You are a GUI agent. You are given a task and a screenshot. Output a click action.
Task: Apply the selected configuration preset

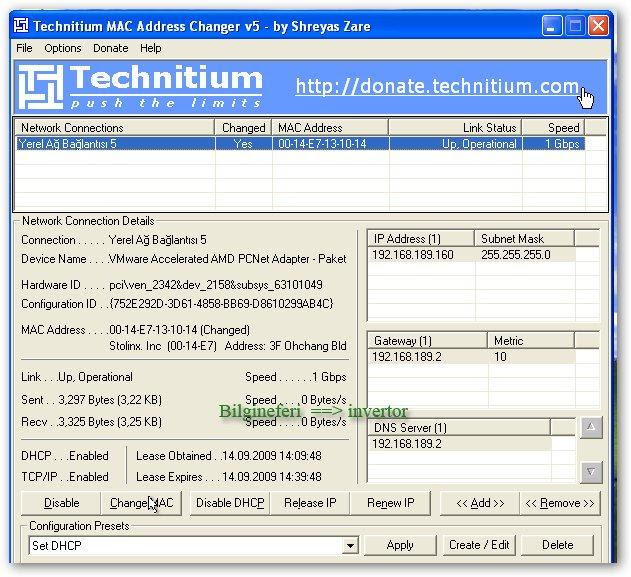tap(400, 545)
